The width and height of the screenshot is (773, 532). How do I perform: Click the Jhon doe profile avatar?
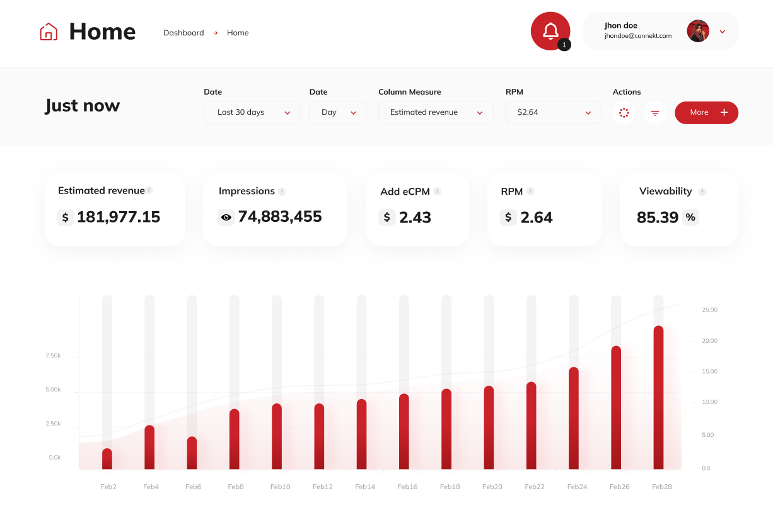[698, 31]
